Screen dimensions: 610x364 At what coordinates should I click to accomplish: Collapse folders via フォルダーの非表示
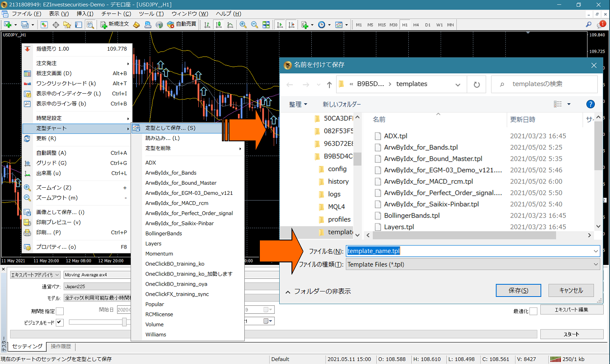click(x=318, y=291)
